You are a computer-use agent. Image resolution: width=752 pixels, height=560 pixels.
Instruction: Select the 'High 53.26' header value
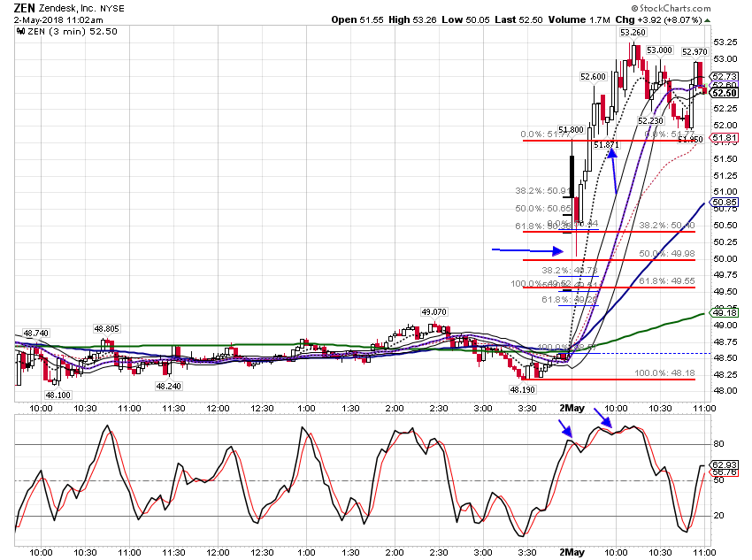coord(412,20)
